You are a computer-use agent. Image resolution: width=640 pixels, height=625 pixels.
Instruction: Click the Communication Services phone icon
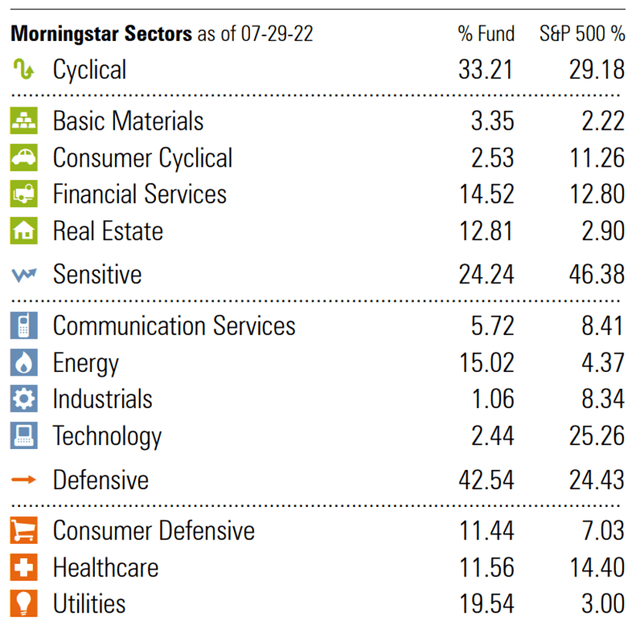click(x=24, y=325)
